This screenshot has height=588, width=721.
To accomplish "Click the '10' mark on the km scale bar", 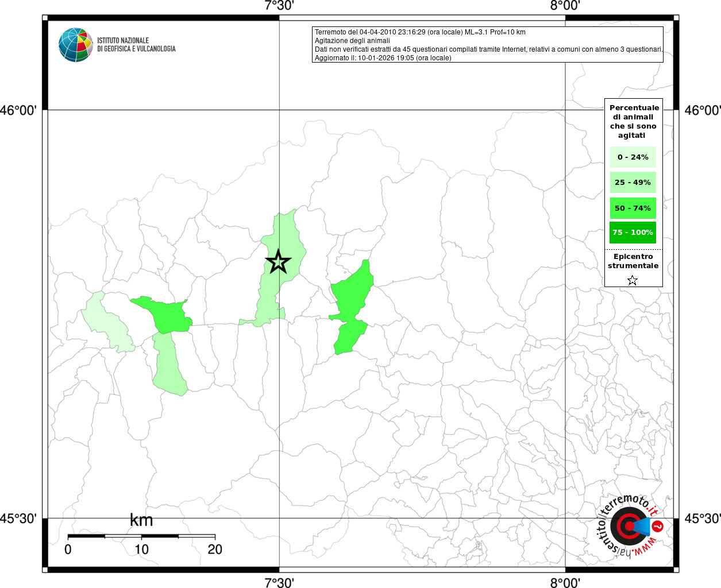I will coord(141,550).
